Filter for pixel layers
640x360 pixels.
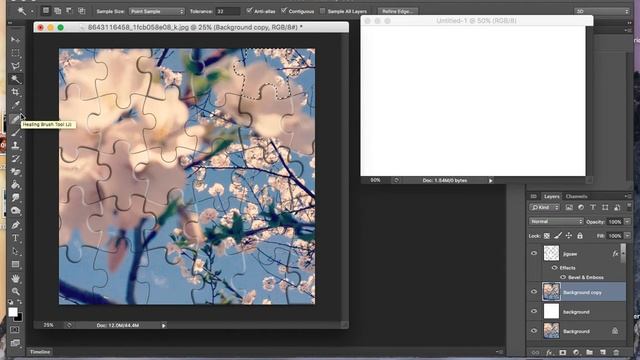(x=569, y=207)
